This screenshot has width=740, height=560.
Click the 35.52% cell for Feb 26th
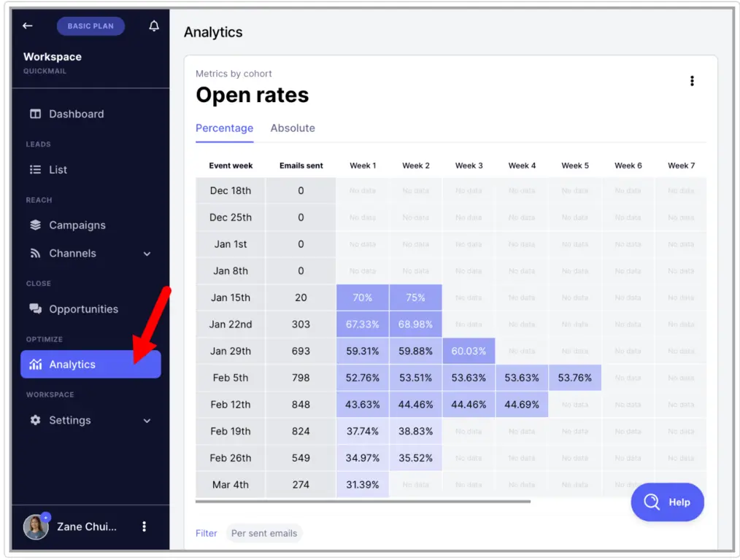coord(416,458)
